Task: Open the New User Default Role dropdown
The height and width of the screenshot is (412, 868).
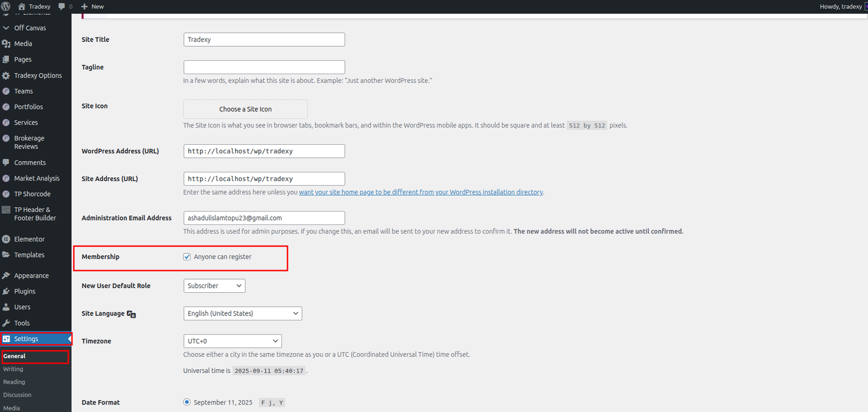Action: pos(214,286)
